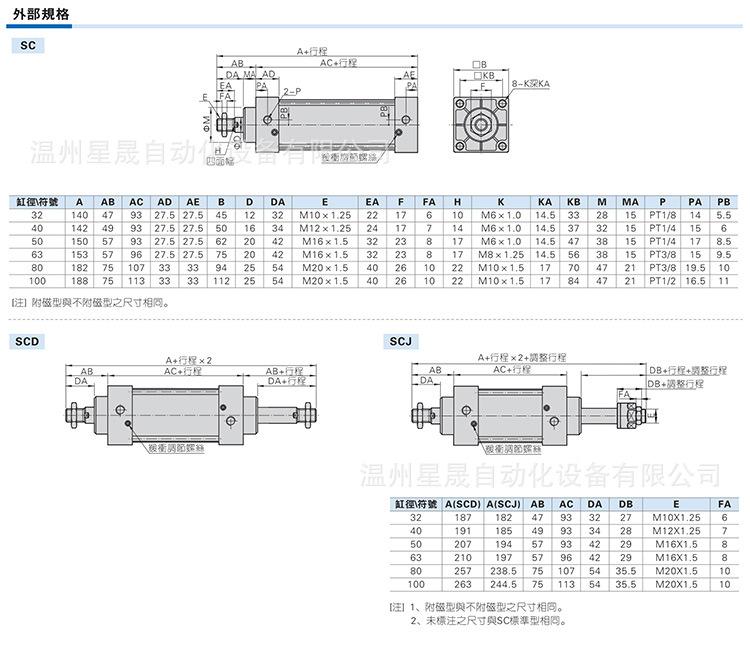750x645 pixels.
Task: Click the A(SCJ) column header
Action: [503, 504]
